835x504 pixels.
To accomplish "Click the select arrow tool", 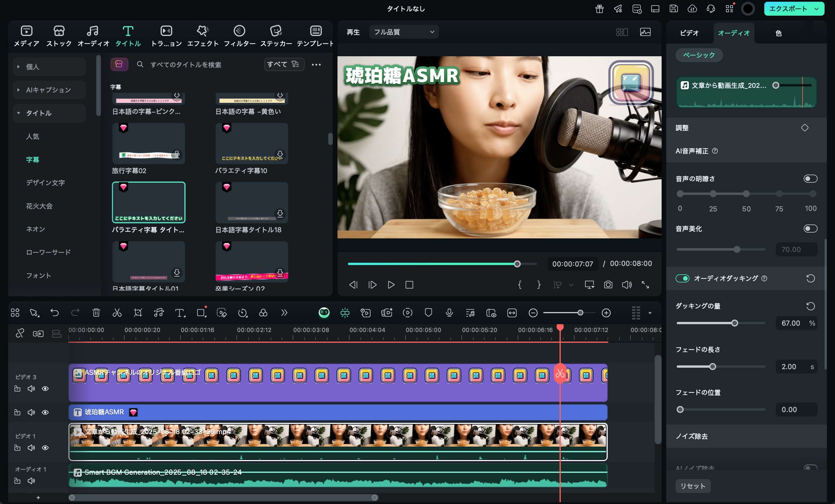I will tap(34, 313).
